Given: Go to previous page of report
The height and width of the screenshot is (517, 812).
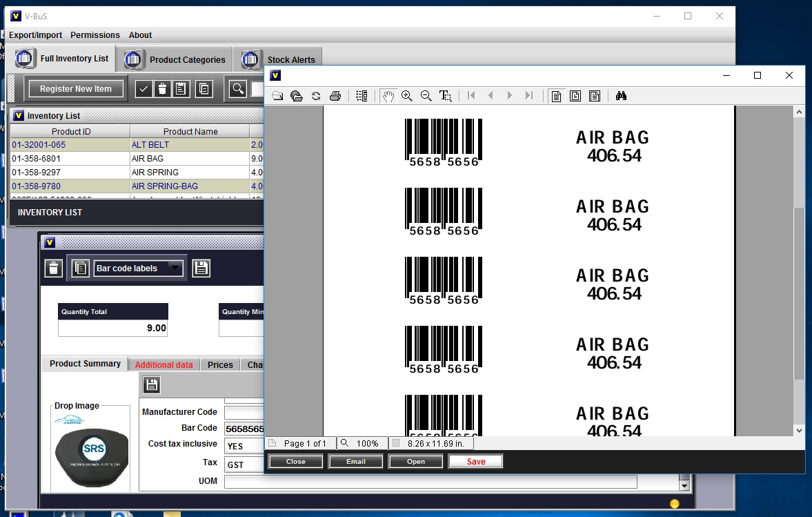Looking at the screenshot, I should tap(491, 96).
